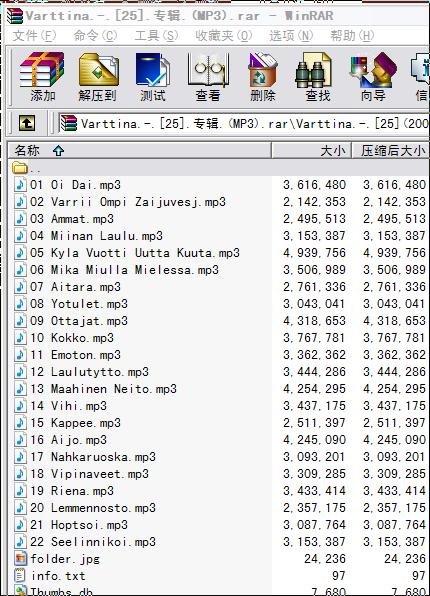Screen dimensions: 430x596
Task: Select file 09 Ottajat.mp3
Action: [x=79, y=321]
